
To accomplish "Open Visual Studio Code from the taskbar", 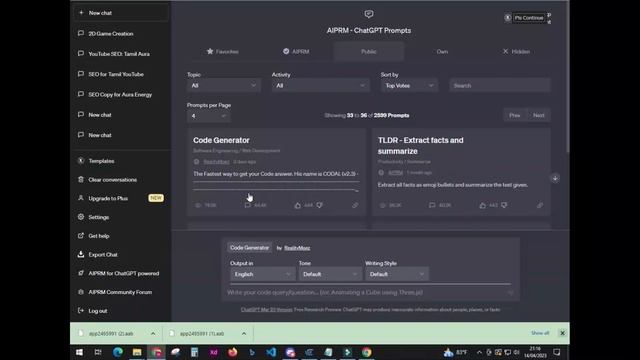I will coord(271,352).
